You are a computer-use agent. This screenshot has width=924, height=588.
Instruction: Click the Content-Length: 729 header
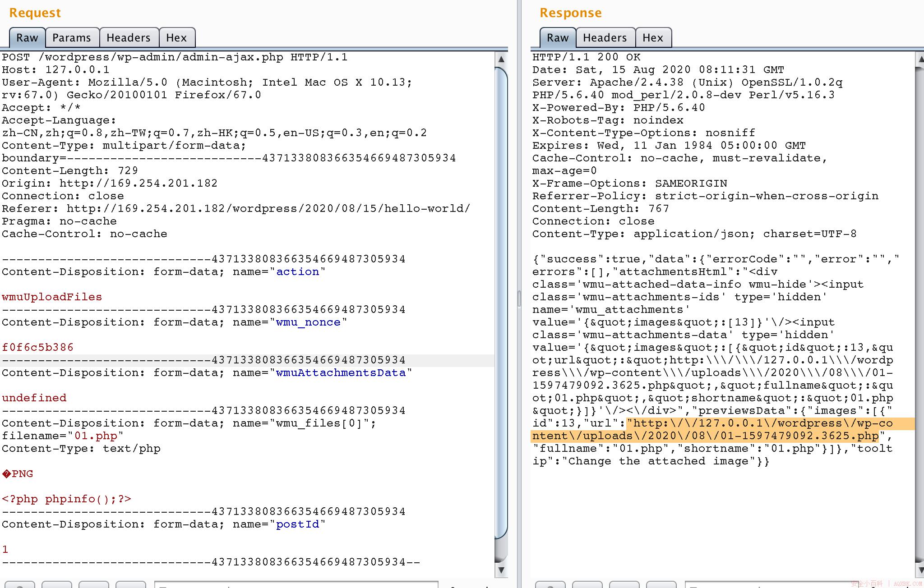coord(70,171)
